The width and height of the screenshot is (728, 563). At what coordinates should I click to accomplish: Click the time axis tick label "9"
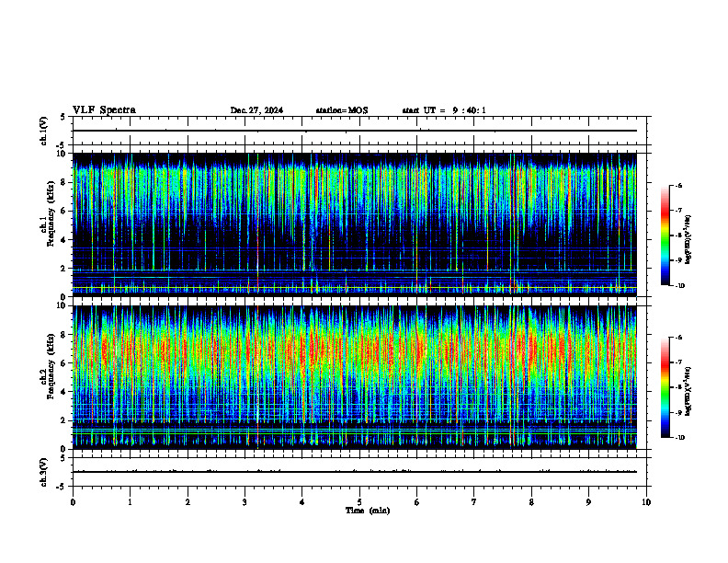tap(588, 502)
